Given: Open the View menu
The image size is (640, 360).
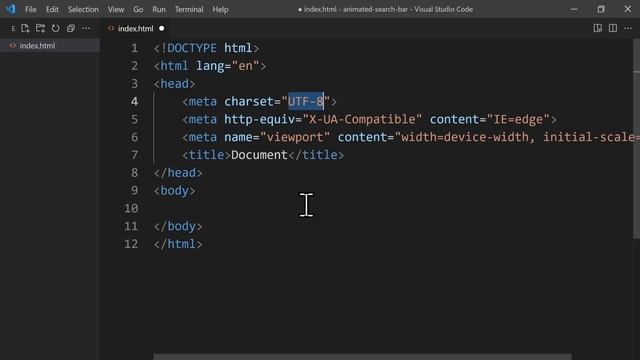Looking at the screenshot, I should point(116,9).
